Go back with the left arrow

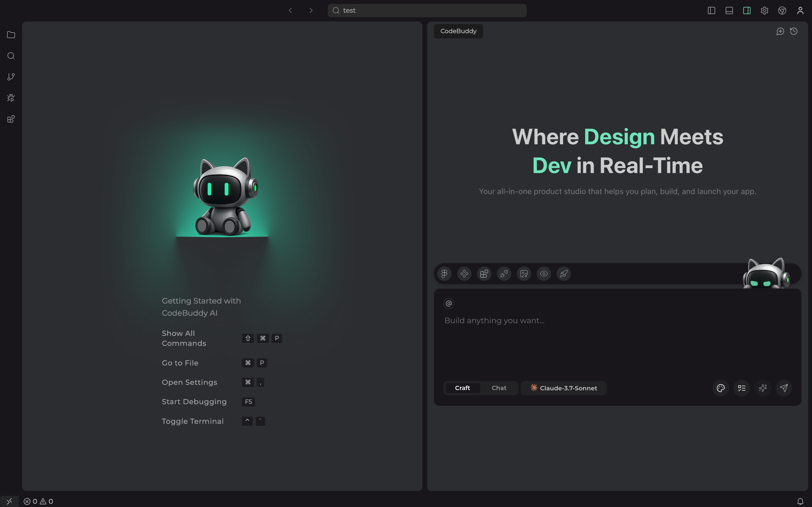[x=290, y=11]
